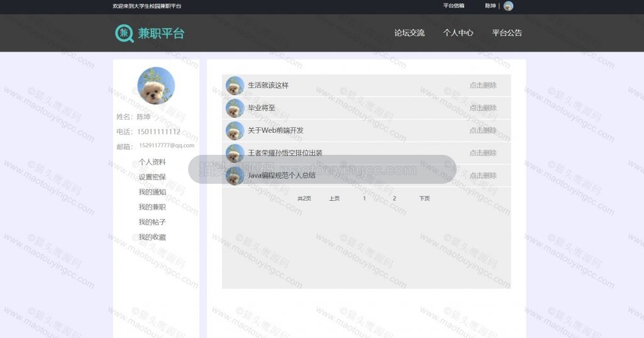Open 我的兼职 in the sidebar

point(152,207)
